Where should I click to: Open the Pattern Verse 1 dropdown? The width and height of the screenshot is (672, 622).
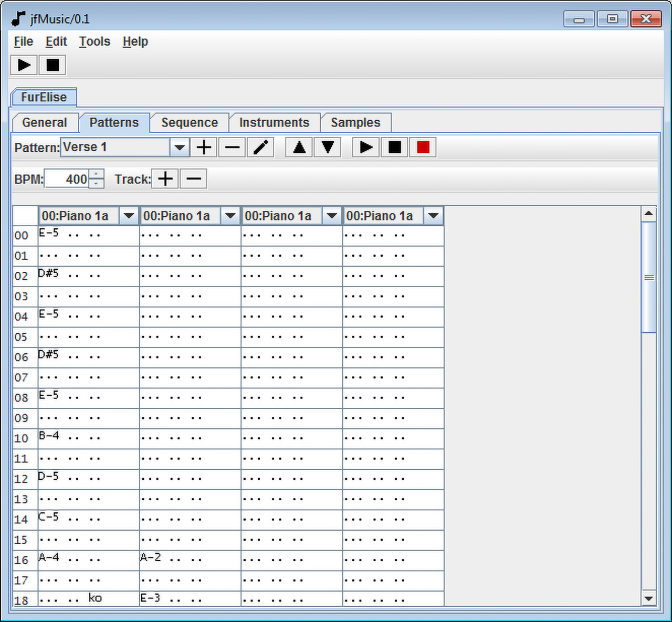[179, 147]
